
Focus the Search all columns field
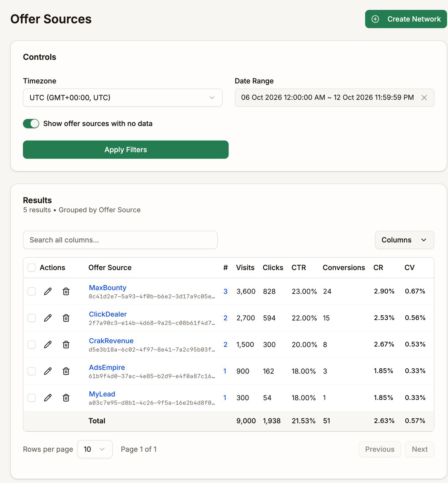pyautogui.click(x=120, y=240)
